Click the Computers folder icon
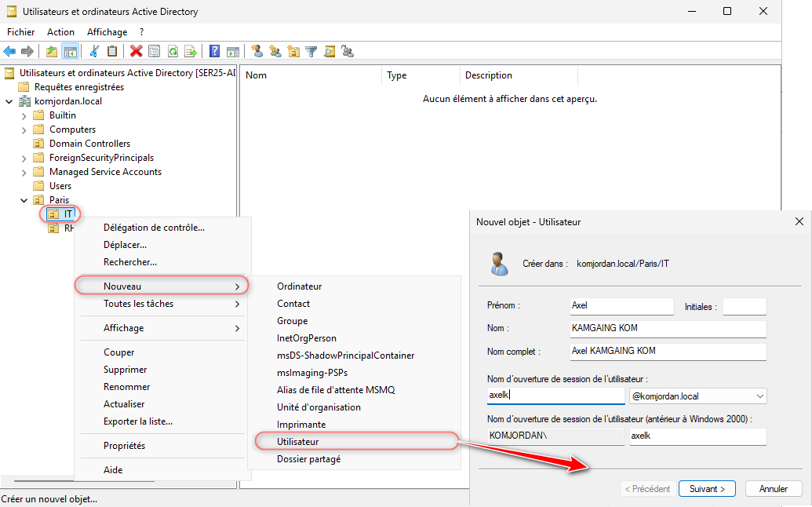This screenshot has height=507, width=812. click(39, 129)
